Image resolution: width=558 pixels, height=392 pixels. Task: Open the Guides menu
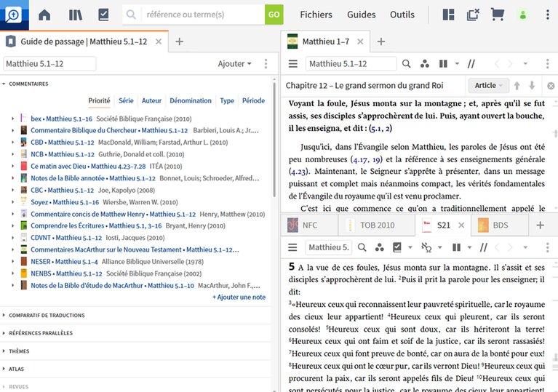361,15
